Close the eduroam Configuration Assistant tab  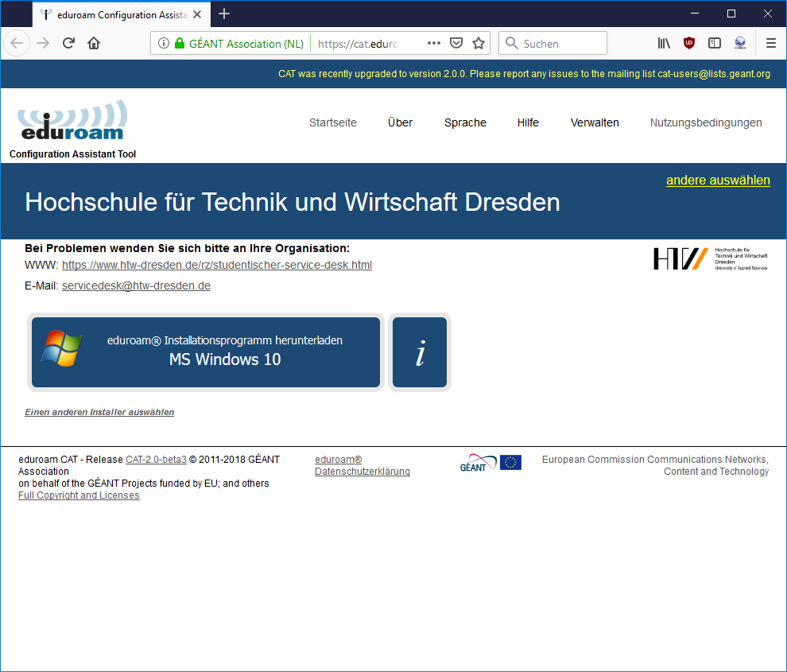pos(197,14)
